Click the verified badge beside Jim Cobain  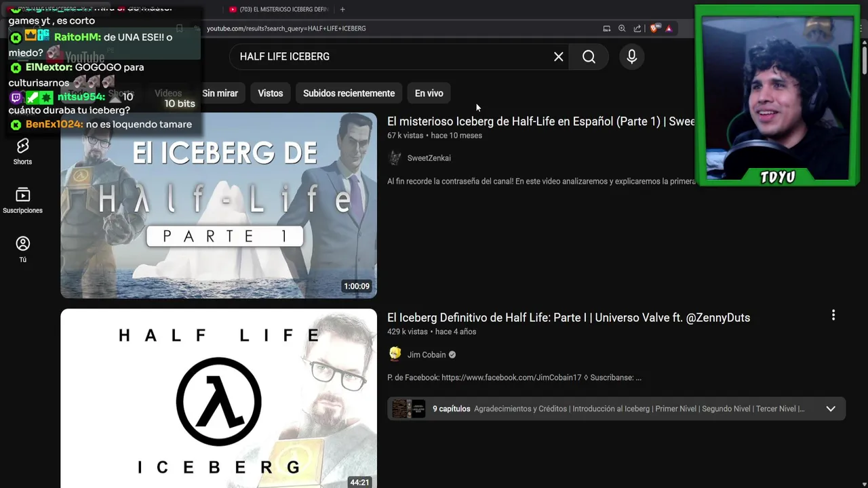click(x=452, y=354)
